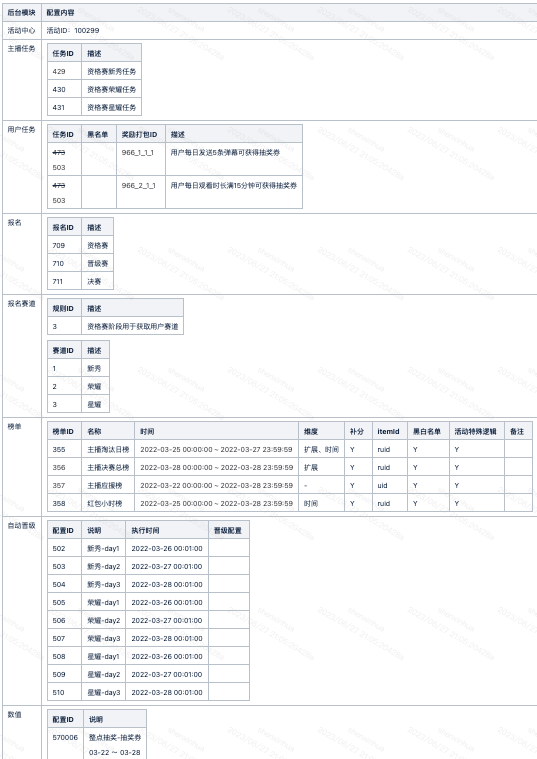Screen dimensions: 537x759
Task: Select the 活动ID: 100299 text
Action: 73,30
